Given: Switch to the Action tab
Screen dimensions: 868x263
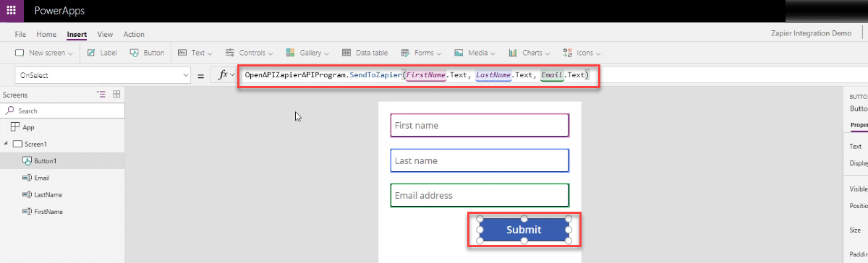Looking at the screenshot, I should click(x=134, y=34).
